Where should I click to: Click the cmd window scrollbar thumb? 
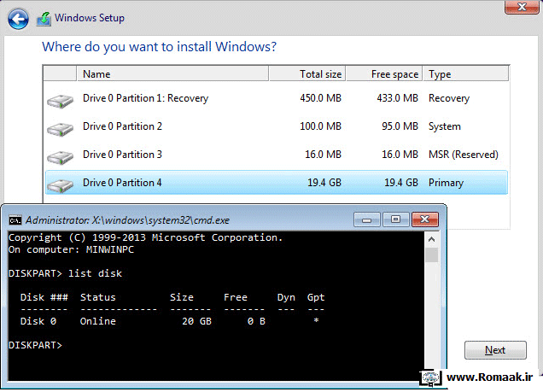tap(431, 255)
